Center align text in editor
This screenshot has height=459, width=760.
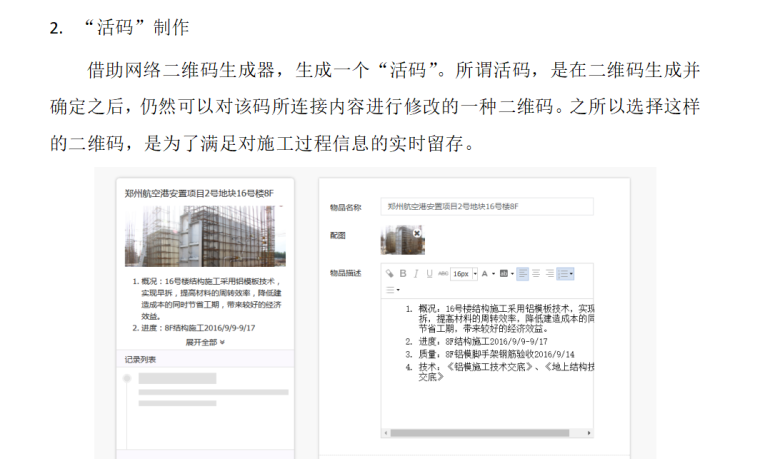(x=535, y=273)
